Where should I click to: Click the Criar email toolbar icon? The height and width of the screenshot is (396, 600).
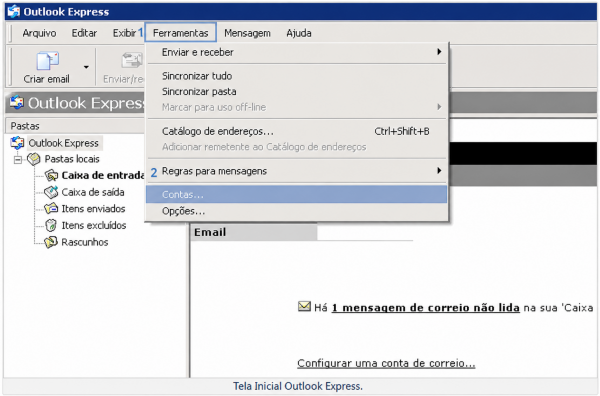coord(47,61)
